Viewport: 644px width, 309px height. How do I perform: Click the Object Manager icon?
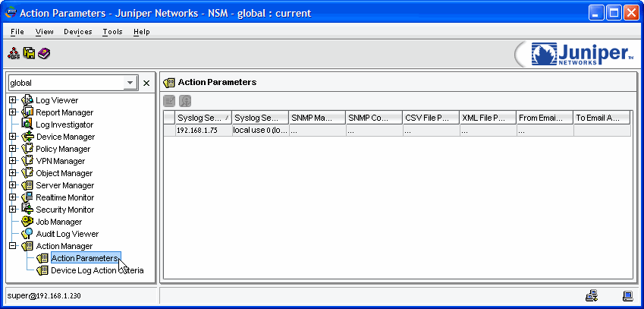click(27, 172)
